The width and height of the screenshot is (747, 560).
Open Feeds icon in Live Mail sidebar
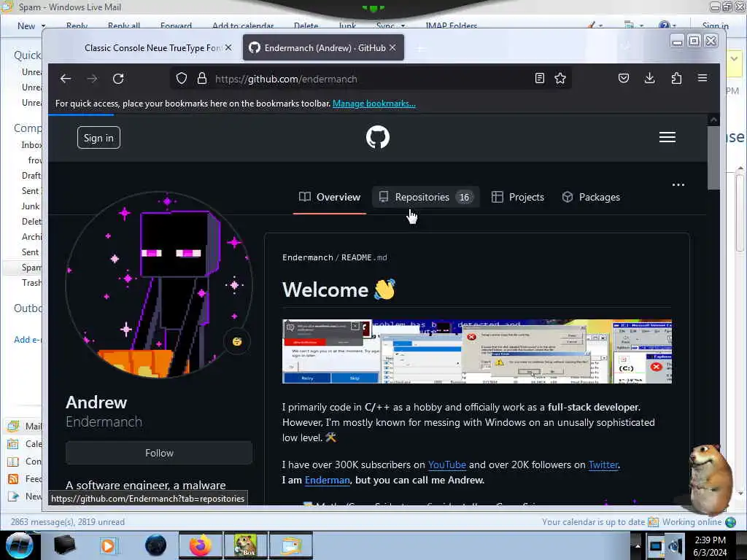13,479
